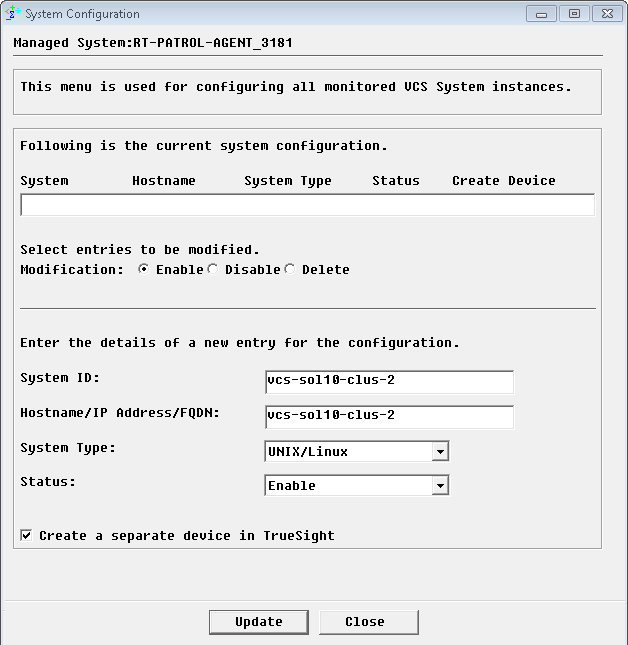Toggle Create a separate device in TrueSight checkbox
Viewport: 628px width, 645px height.
pyautogui.click(x=26, y=536)
